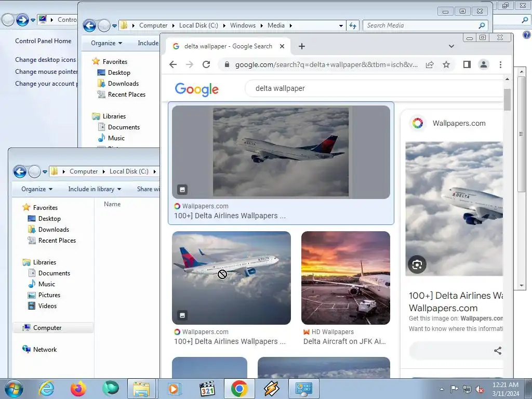
Task: Open Recent Places in Media window
Action: tap(127, 95)
